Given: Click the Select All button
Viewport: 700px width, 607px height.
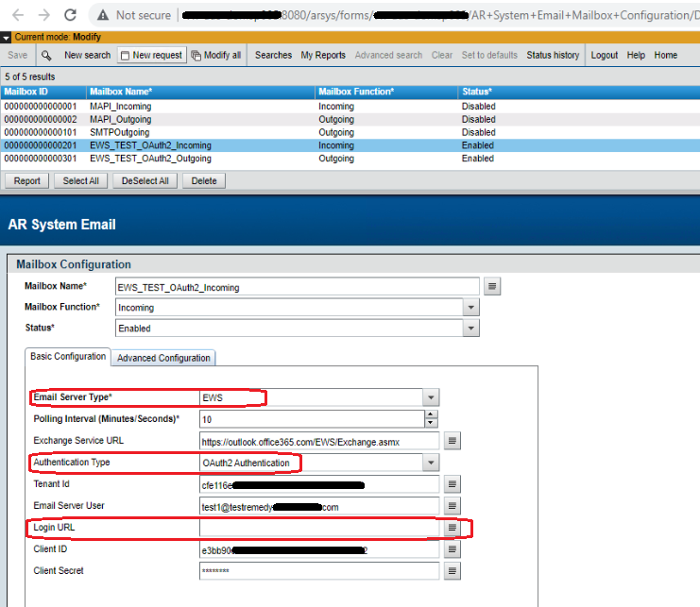Looking at the screenshot, I should (x=80, y=181).
